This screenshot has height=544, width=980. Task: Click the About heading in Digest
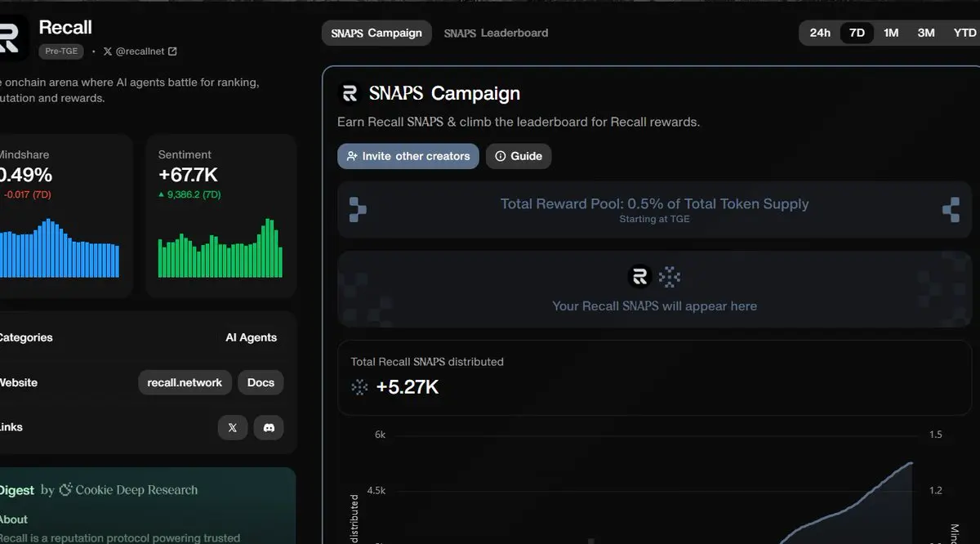pos(13,519)
